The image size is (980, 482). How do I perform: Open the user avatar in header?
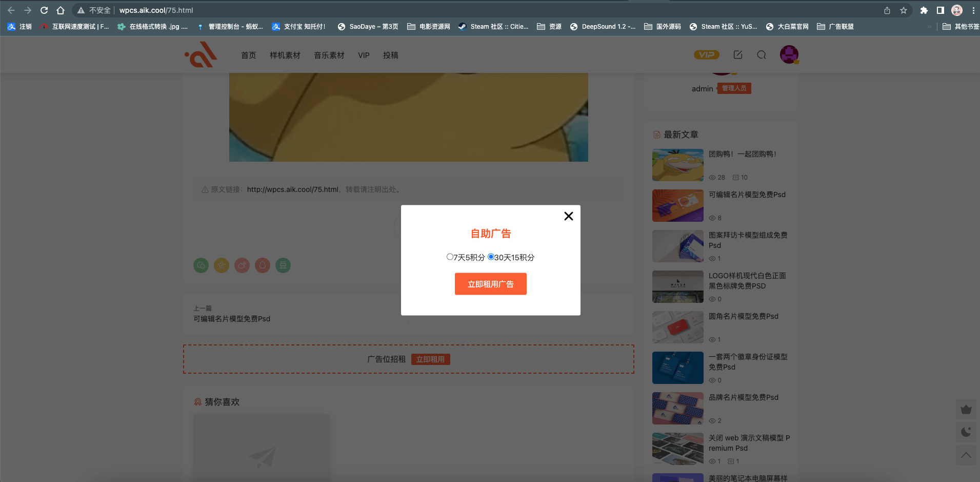[789, 54]
